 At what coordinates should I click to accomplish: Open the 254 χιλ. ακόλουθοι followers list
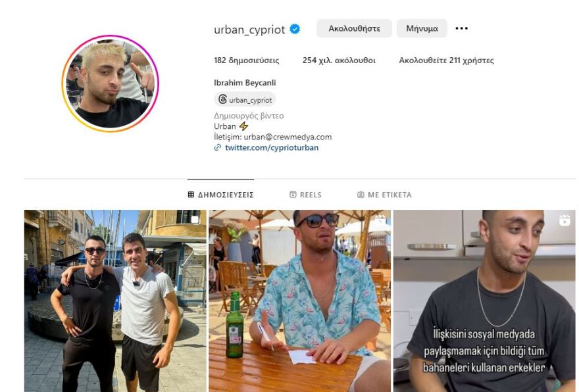[339, 60]
